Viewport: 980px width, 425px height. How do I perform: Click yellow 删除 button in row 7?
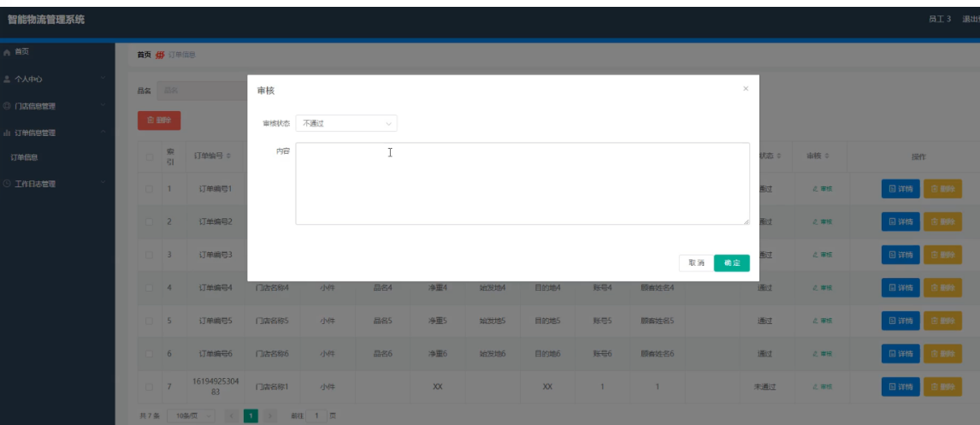[x=942, y=387]
